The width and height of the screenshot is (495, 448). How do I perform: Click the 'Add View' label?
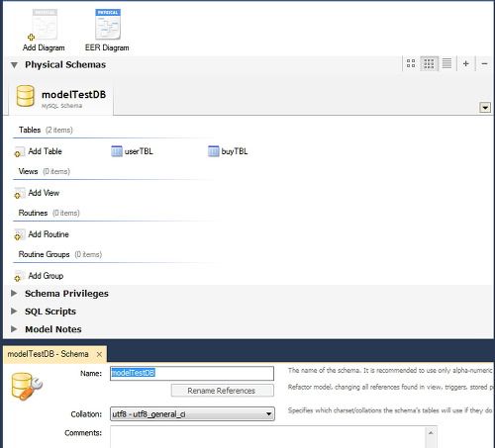coord(44,193)
